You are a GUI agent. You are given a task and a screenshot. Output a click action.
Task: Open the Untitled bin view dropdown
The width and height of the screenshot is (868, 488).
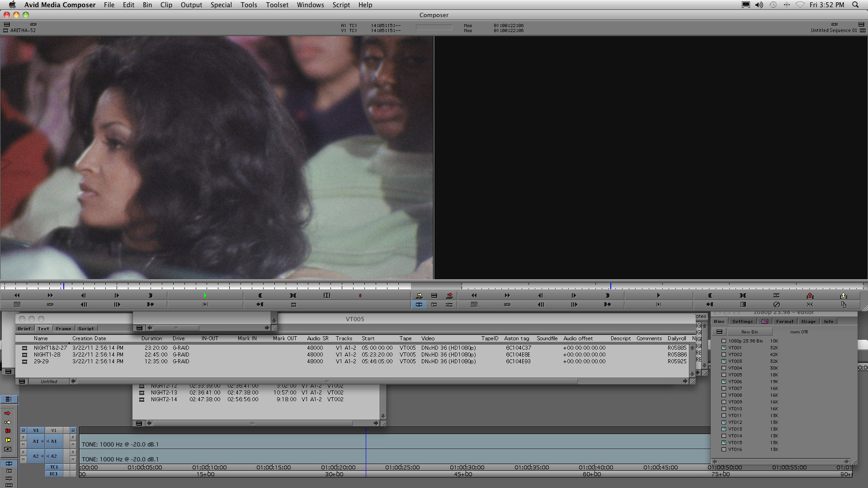pos(49,381)
